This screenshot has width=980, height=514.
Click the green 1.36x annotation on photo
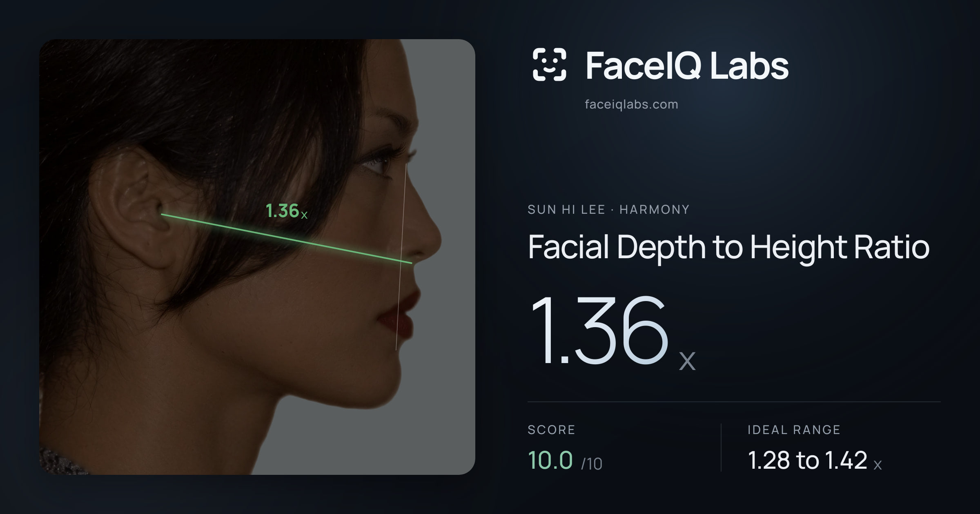[286, 211]
